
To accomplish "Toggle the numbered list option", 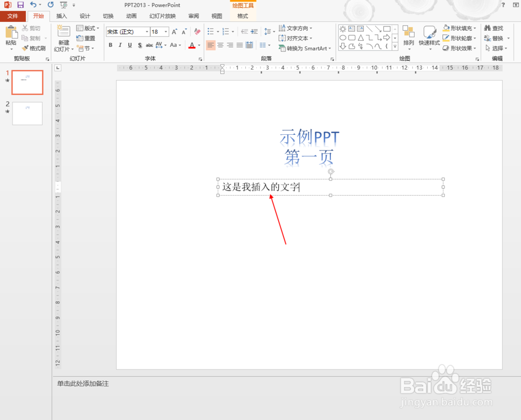I will point(225,32).
